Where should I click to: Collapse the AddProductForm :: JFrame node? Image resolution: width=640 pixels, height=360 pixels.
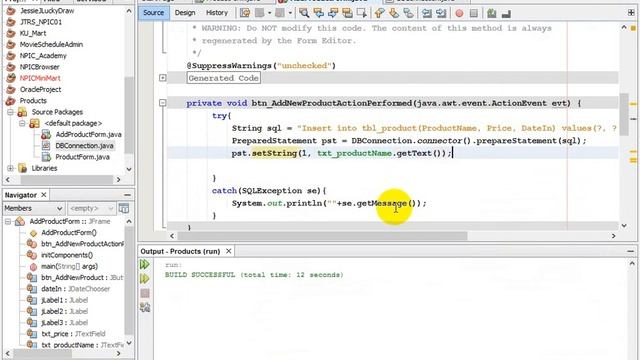[x=8, y=221]
